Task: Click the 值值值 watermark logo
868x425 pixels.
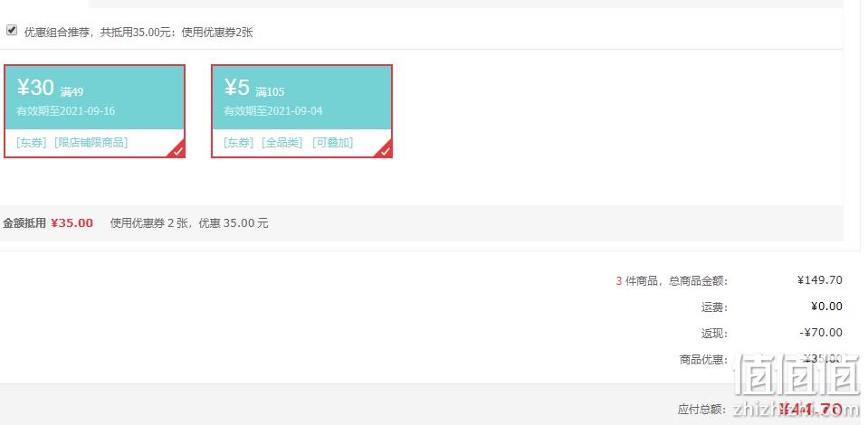Action: coord(797,376)
